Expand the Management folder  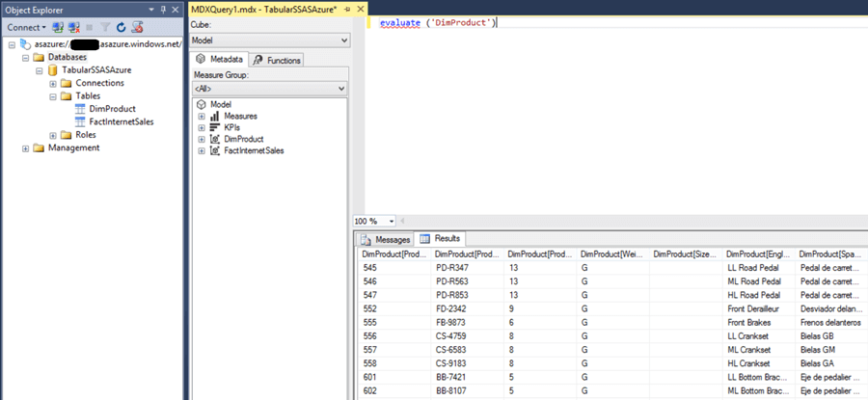(25, 147)
